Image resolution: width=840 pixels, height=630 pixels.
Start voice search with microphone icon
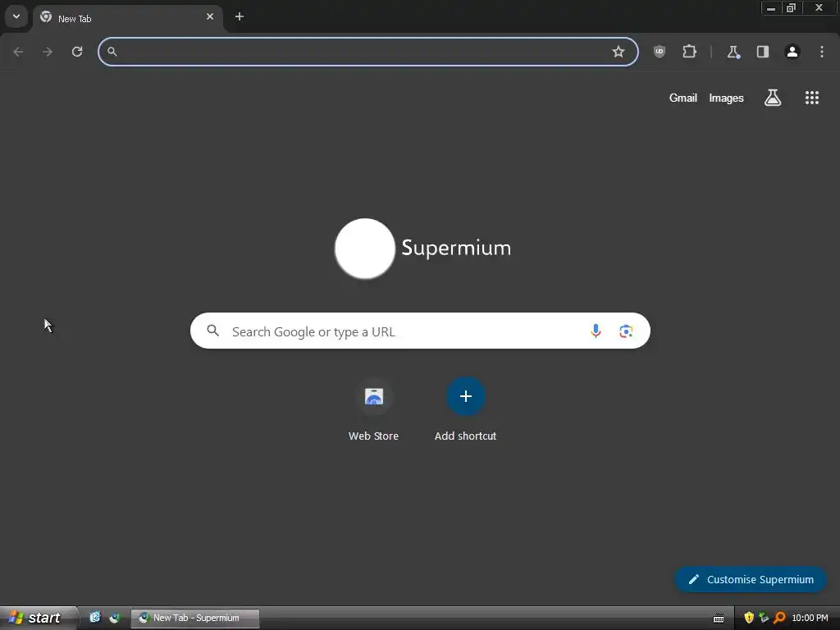[x=596, y=331]
